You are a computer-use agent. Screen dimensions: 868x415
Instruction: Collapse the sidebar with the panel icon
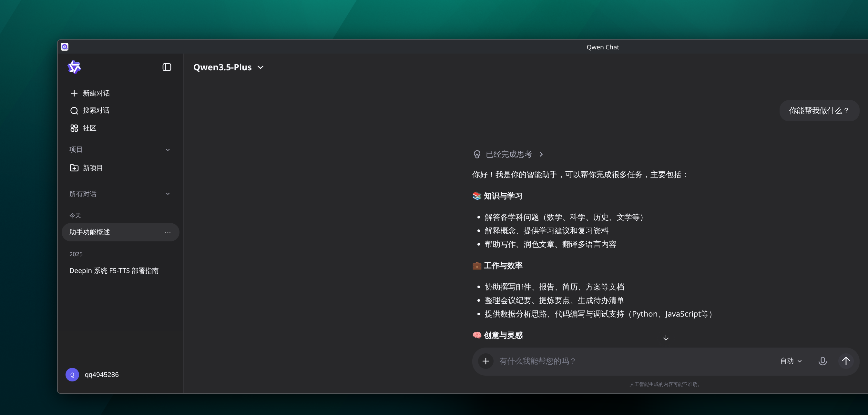tap(167, 67)
